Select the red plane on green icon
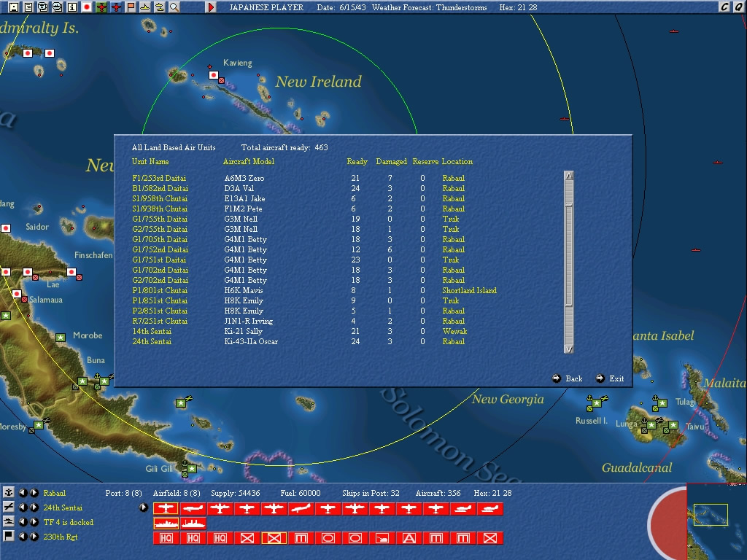Screen dimensions: 747x560 pyautogui.click(x=101, y=7)
